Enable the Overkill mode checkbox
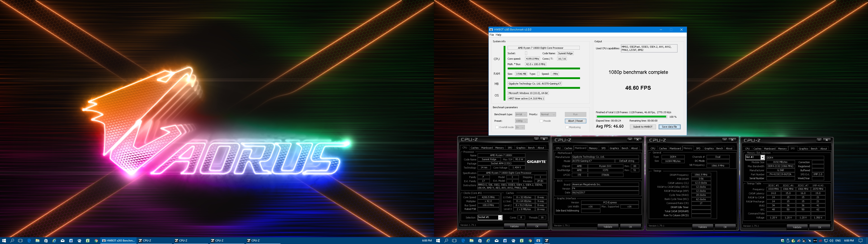The height and width of the screenshot is (244, 868). pyautogui.click(x=497, y=127)
